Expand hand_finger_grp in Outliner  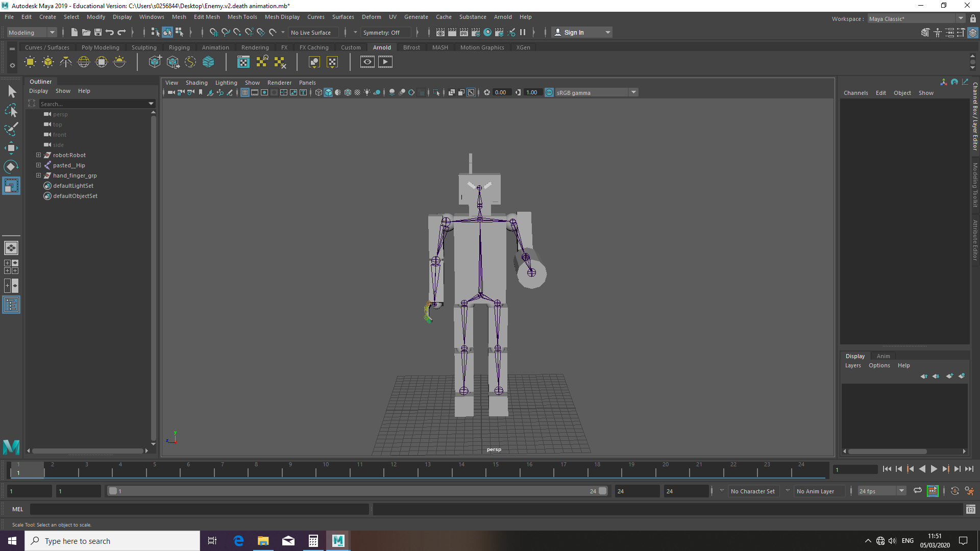[x=38, y=176]
